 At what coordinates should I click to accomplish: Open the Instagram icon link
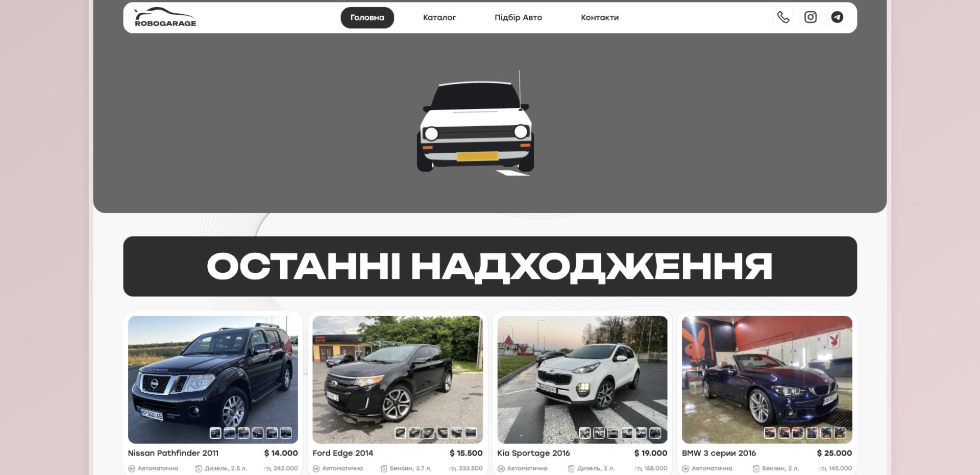pos(810,17)
